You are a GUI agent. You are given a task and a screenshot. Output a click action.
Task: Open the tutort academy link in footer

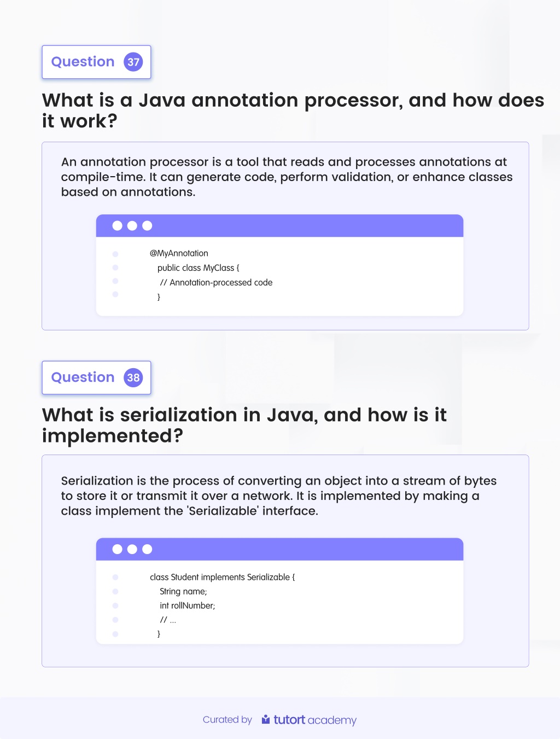pyautogui.click(x=309, y=720)
